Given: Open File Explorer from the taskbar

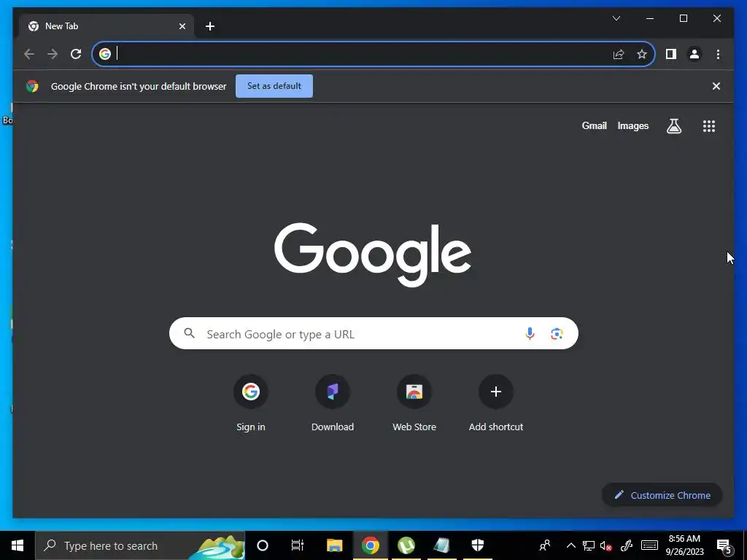Looking at the screenshot, I should tap(334, 545).
